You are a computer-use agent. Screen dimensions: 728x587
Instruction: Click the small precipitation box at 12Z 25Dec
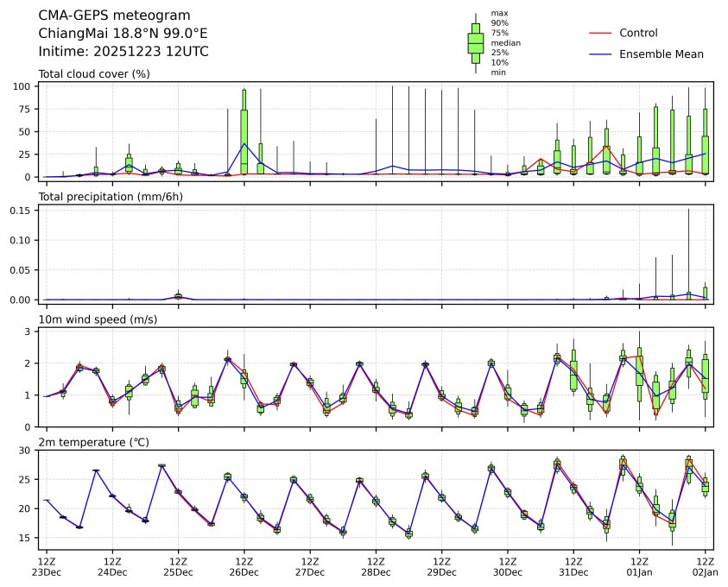178,295
